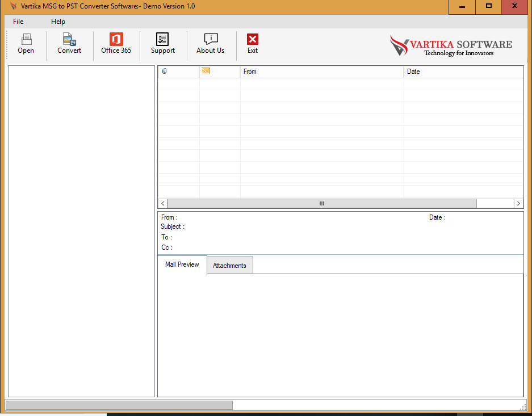Click the paperclip attachment column header
Viewport: 532px width, 416px height.
pos(178,72)
